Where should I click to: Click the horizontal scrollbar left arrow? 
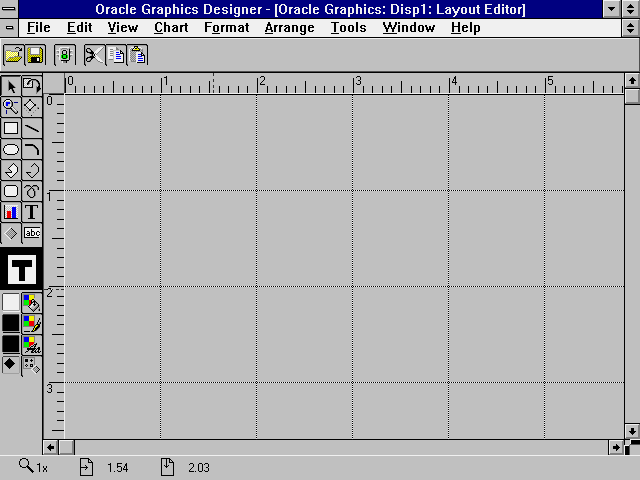coord(51,446)
